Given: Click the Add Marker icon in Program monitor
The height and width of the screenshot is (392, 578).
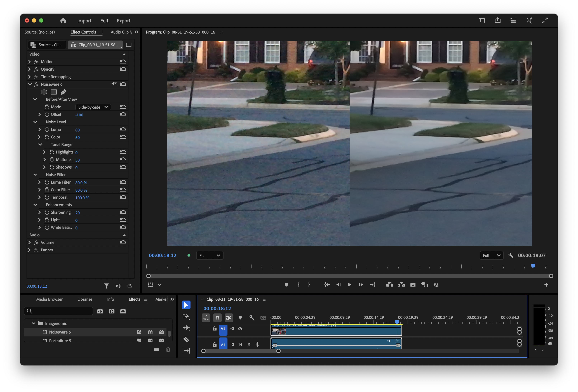Looking at the screenshot, I should point(286,285).
